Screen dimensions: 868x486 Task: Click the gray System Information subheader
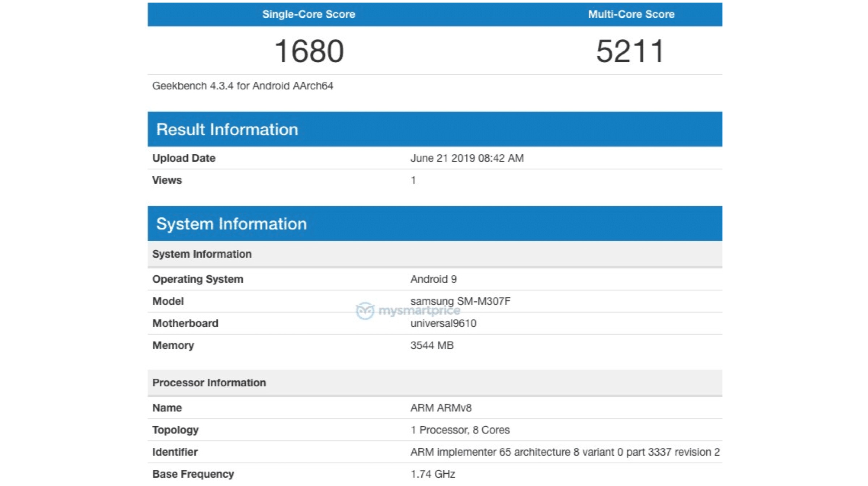[x=202, y=254]
